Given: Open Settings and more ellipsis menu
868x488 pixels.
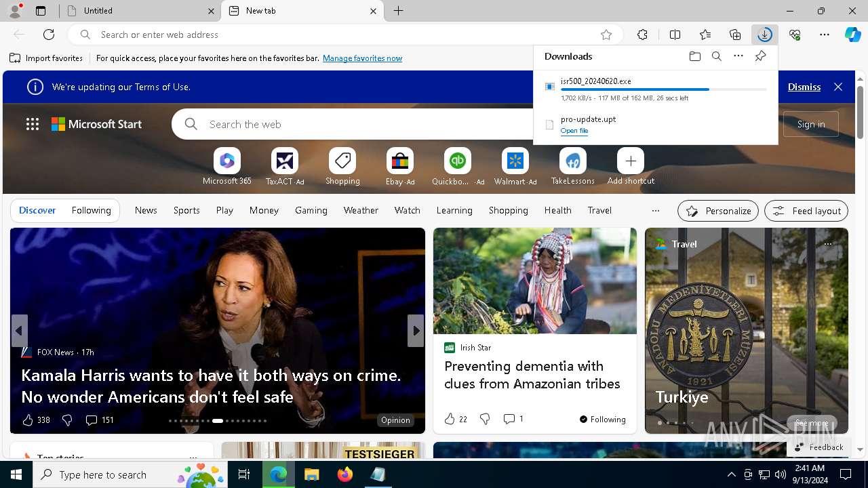Looking at the screenshot, I should pos(825,35).
